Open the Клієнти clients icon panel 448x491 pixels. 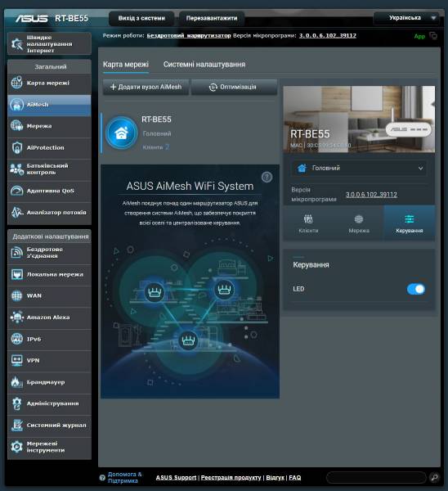point(308,223)
